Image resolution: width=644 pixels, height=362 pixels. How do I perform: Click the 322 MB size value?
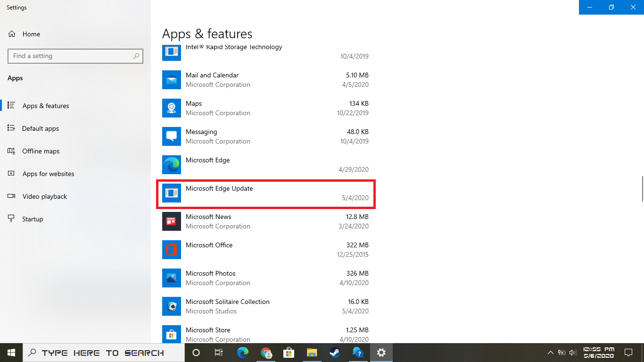pos(357,245)
